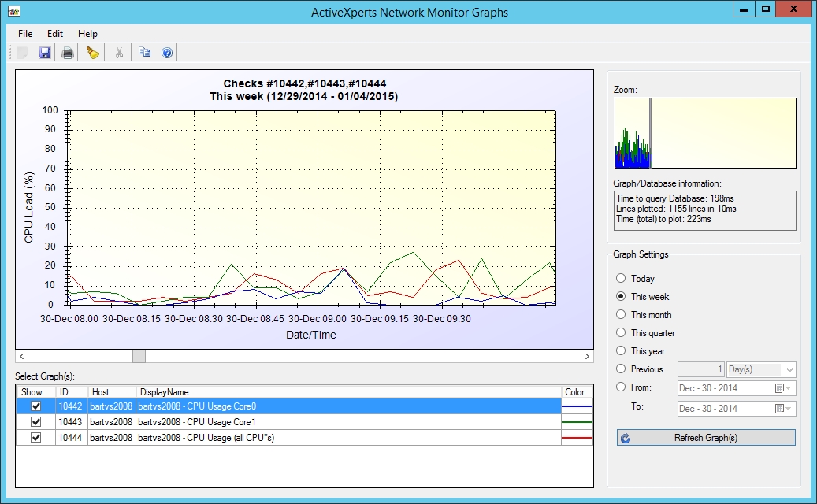
Task: Click the broom Clear icon
Action: [93, 53]
